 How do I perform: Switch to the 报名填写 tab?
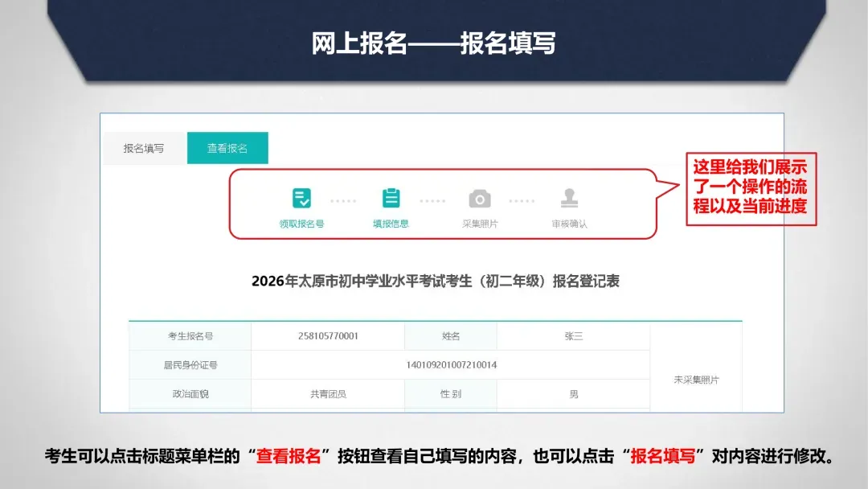coord(142,148)
